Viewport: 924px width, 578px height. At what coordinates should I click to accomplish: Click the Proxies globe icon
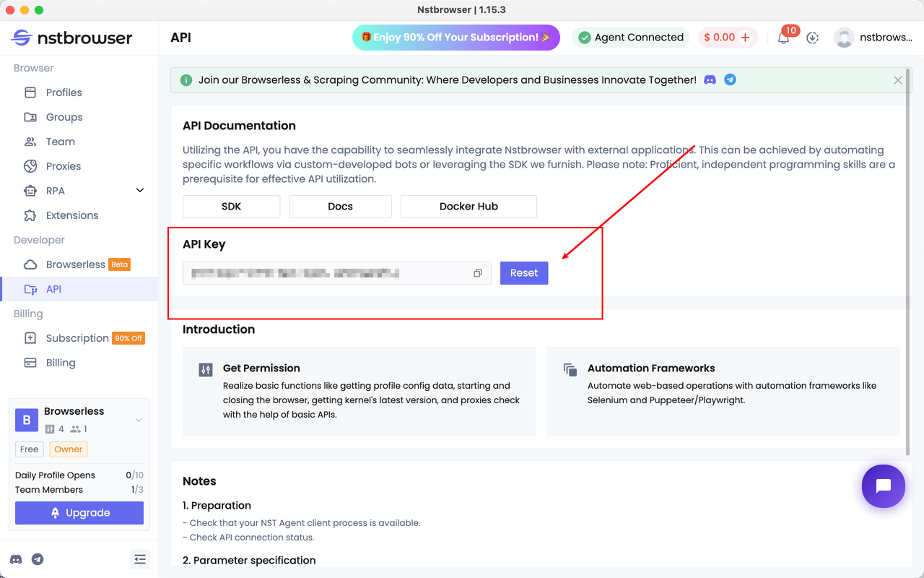30,166
